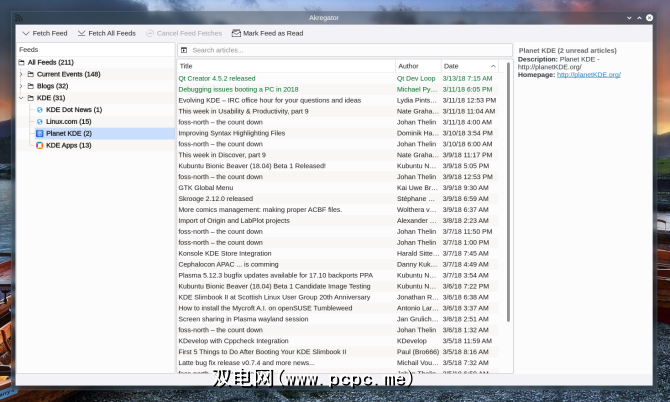Open Kubuntu Bionic Beaver Beta 1 Candidate Image Testing
Viewport: 670px width, 402px height.
[274, 286]
